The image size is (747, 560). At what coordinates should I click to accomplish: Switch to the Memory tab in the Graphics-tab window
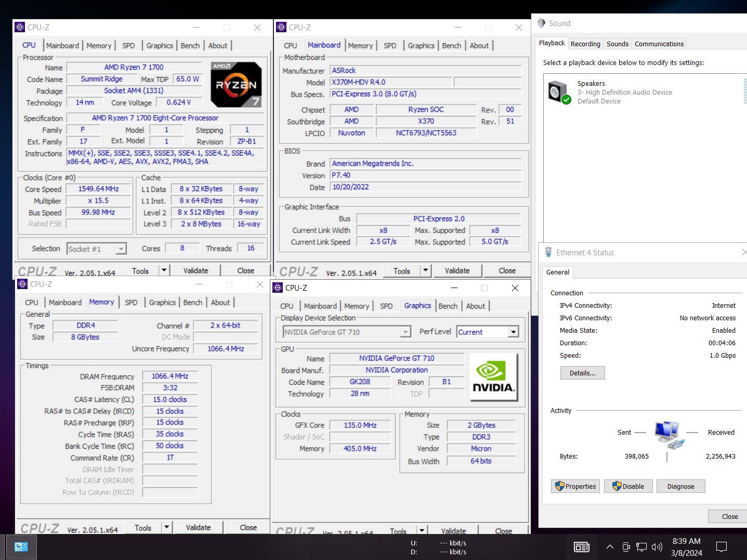click(x=357, y=306)
